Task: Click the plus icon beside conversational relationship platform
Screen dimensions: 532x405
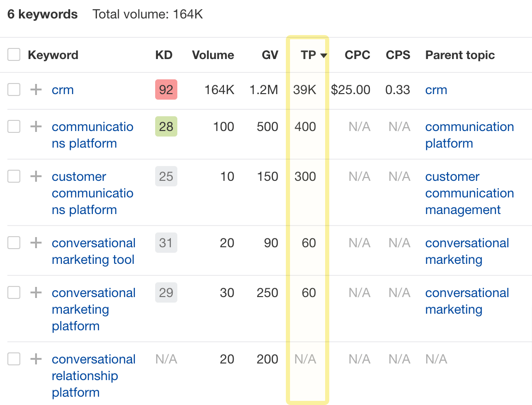Action: (x=35, y=359)
